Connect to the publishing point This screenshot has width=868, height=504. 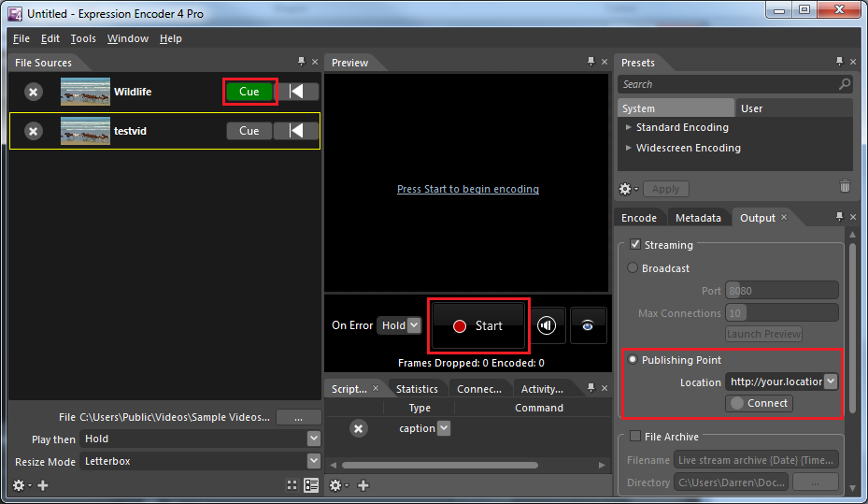[759, 403]
